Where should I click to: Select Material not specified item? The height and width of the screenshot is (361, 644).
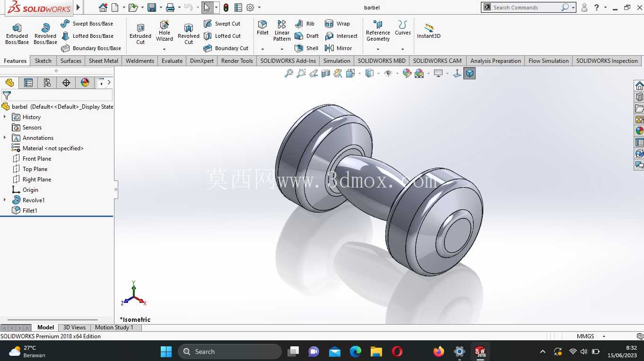coord(53,148)
